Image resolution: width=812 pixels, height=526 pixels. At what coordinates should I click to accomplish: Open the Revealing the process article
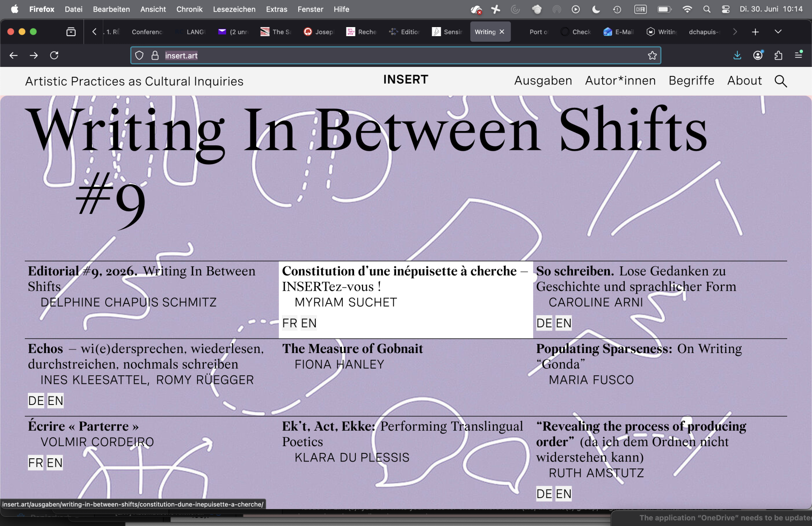pyautogui.click(x=641, y=442)
